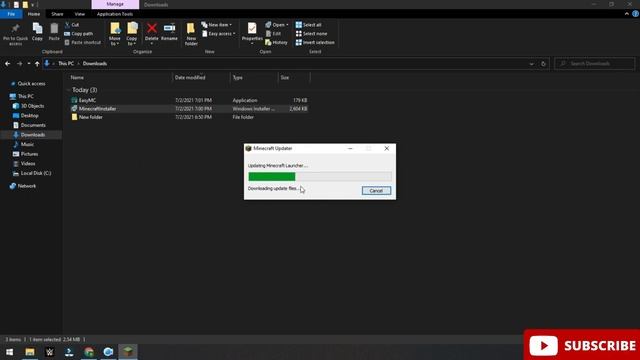Open the Copy to dropdown
Viewport: 640px width, 360px height.
tap(132, 34)
